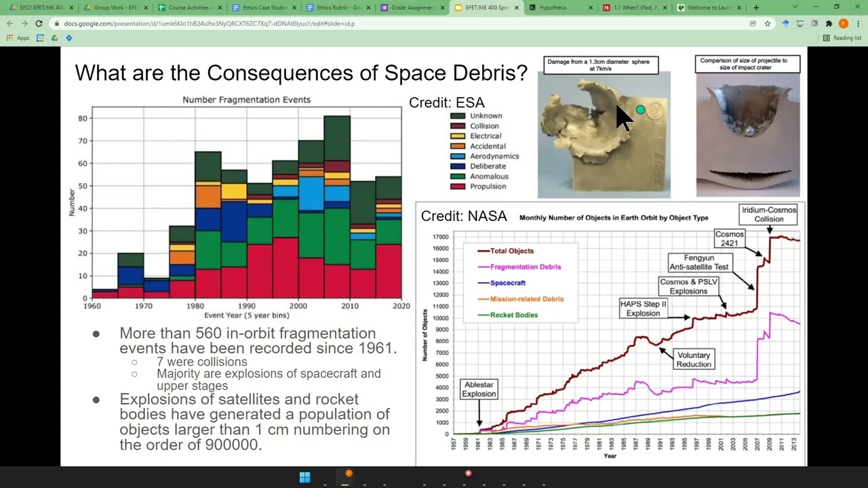Click the 'Unknown' legend color swatch
Image resolution: width=868 pixels, height=488 pixels.
(x=458, y=116)
